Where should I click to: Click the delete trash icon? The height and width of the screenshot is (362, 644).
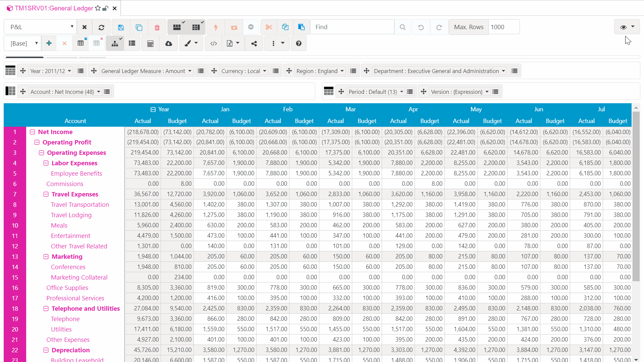[157, 27]
